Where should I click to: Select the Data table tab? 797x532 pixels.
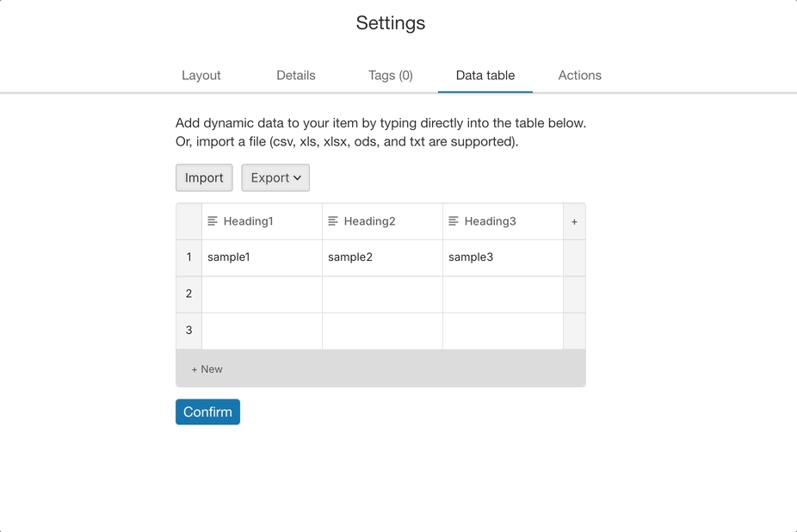click(485, 76)
